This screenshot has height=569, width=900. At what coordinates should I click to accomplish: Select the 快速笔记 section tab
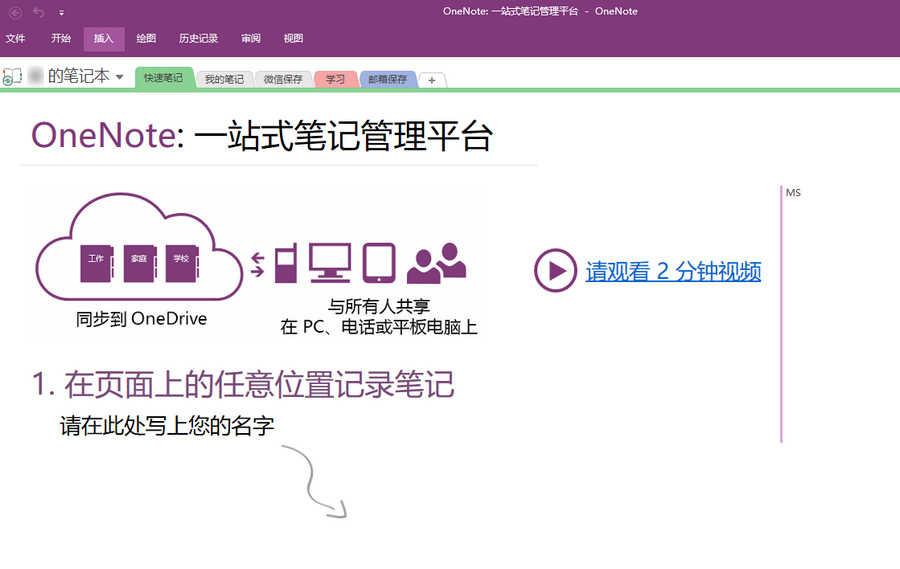[163, 78]
